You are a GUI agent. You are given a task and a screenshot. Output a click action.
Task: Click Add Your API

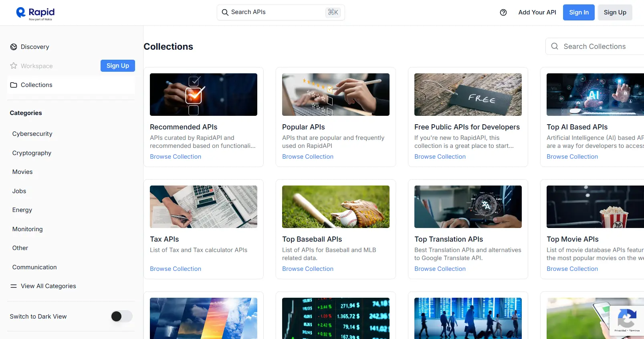tap(537, 12)
